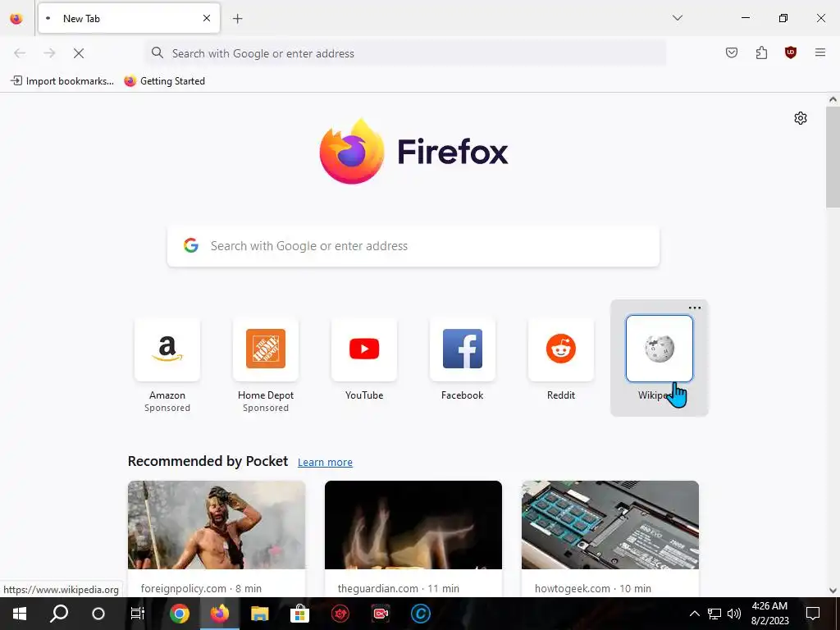This screenshot has width=840, height=630.
Task: Open Task View on taskbar
Action: click(138, 614)
